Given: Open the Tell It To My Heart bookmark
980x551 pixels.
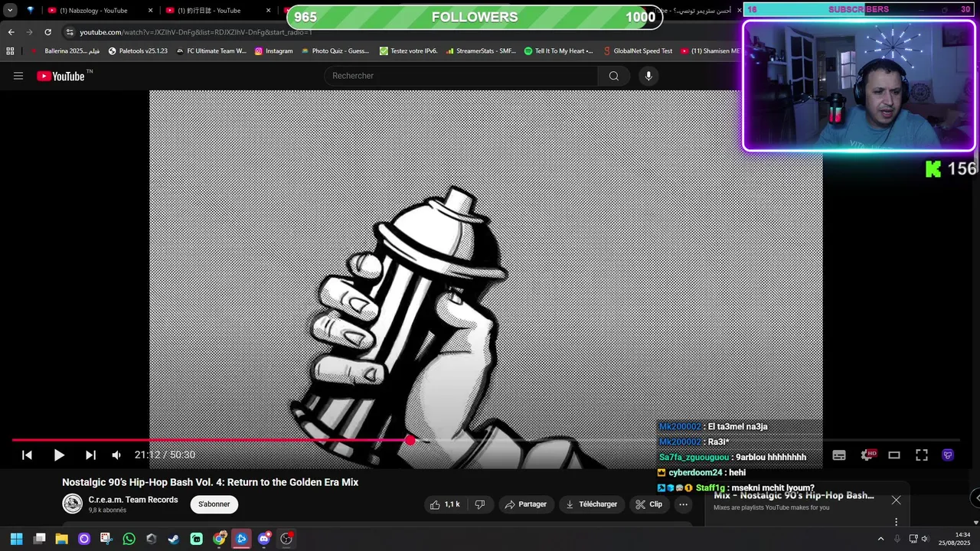Looking at the screenshot, I should click(559, 51).
